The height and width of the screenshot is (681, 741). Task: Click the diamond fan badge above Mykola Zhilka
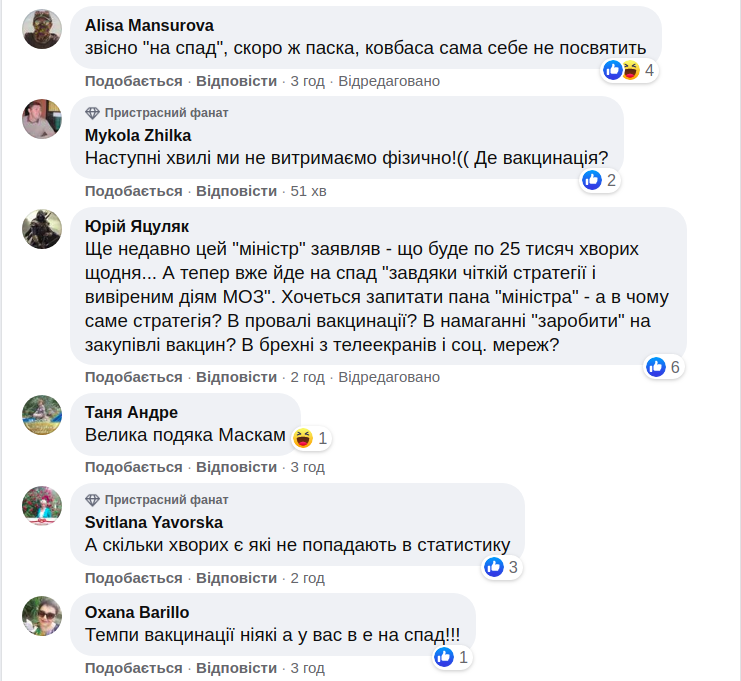pos(93,113)
